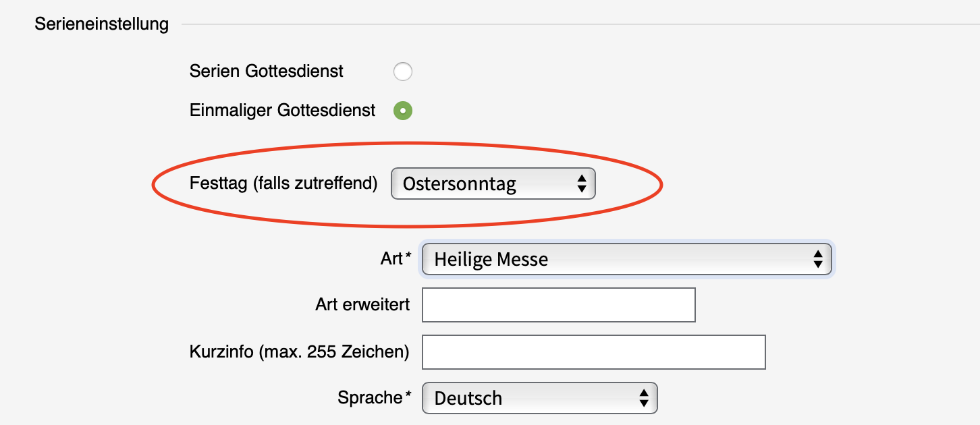Focus the Art erweitert text field
The width and height of the screenshot is (980, 425).
tap(558, 305)
